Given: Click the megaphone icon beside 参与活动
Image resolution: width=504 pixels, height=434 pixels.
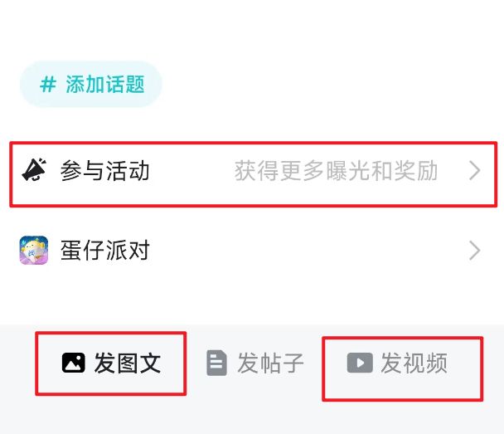Looking at the screenshot, I should (34, 171).
